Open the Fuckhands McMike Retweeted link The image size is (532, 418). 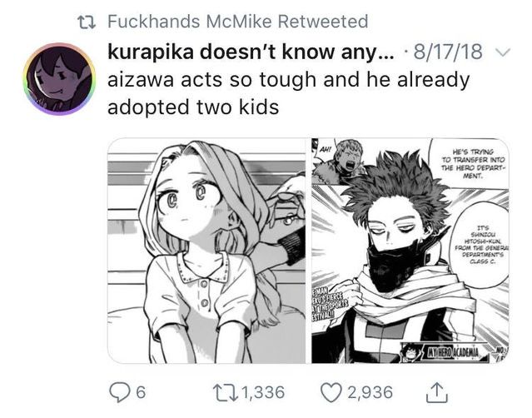pos(238,22)
